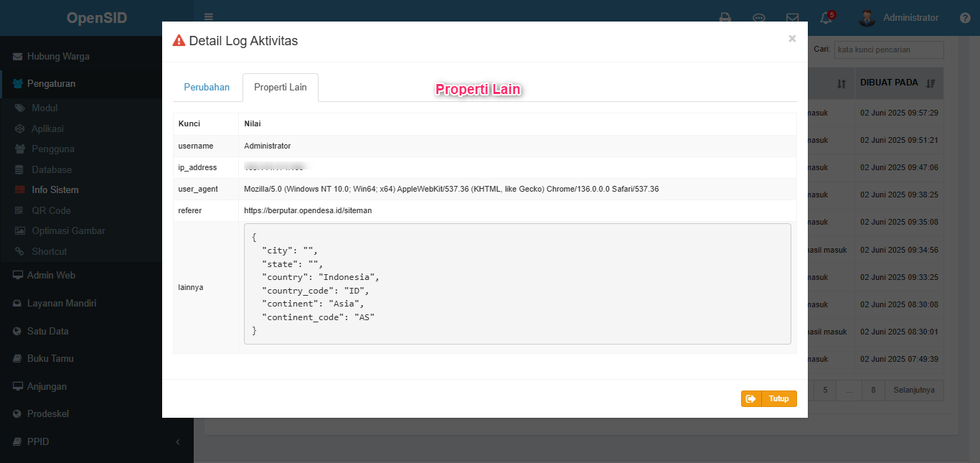The image size is (980, 463).
Task: Expand the PPID chevron arrow
Action: [x=178, y=441]
